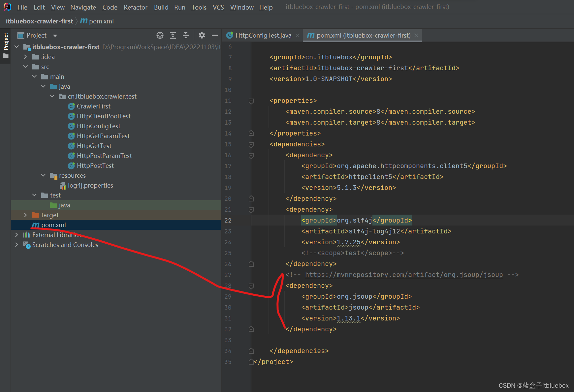The width and height of the screenshot is (574, 392).
Task: Click the HttpClientPoolTest class icon
Action: (71, 116)
